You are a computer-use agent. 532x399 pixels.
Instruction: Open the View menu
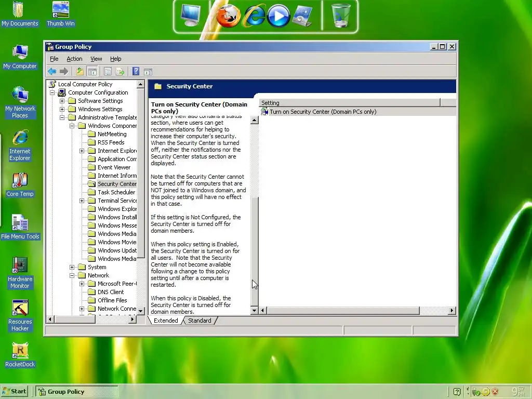pos(96,59)
